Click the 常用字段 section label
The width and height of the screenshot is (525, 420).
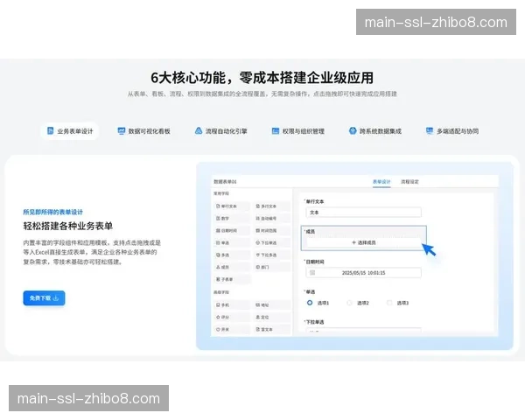pyautogui.click(x=221, y=193)
